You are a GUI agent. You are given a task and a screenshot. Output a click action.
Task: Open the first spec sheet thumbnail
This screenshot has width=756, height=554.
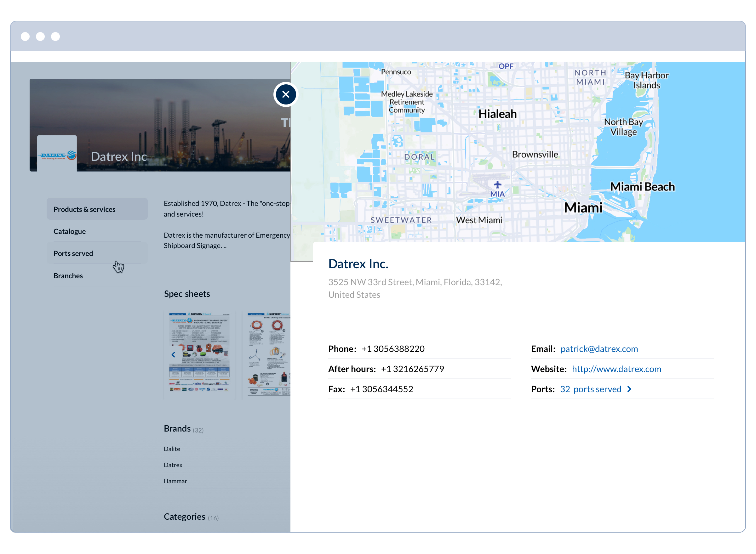199,354
